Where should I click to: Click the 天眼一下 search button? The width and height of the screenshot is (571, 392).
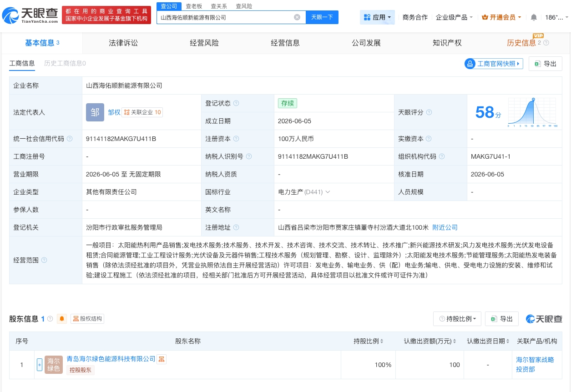pyautogui.click(x=322, y=17)
